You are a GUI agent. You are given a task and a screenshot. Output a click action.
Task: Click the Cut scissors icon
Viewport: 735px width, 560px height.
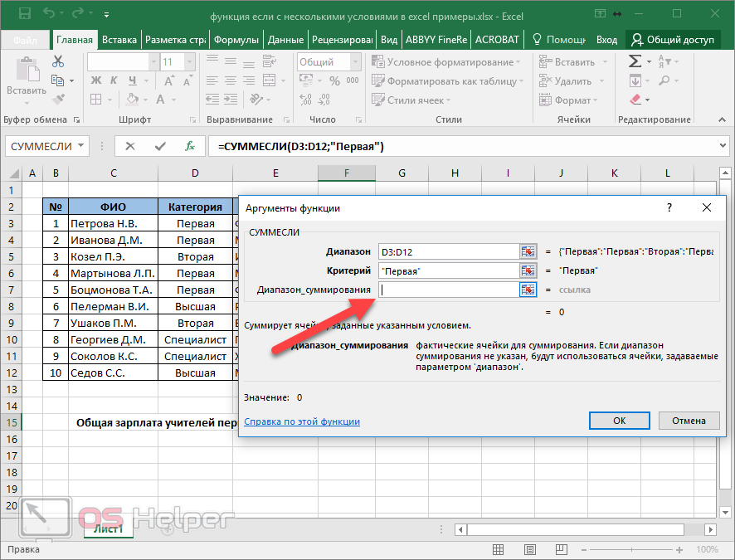[58, 61]
